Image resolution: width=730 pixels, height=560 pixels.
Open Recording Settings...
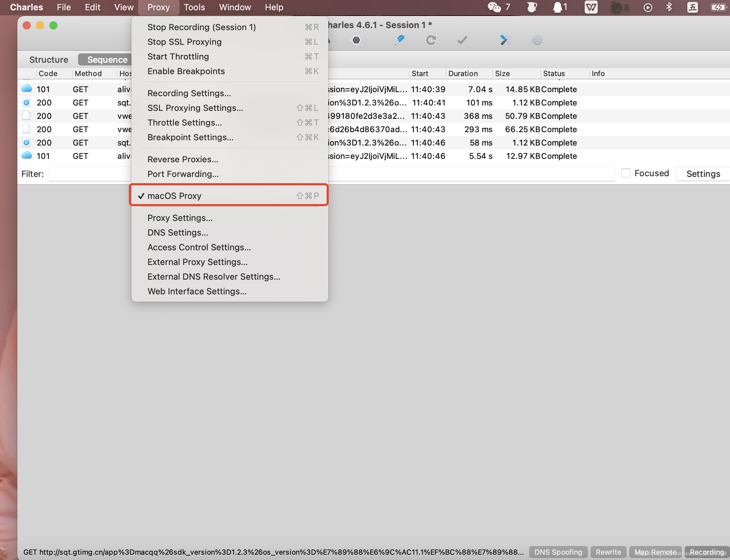230,93
